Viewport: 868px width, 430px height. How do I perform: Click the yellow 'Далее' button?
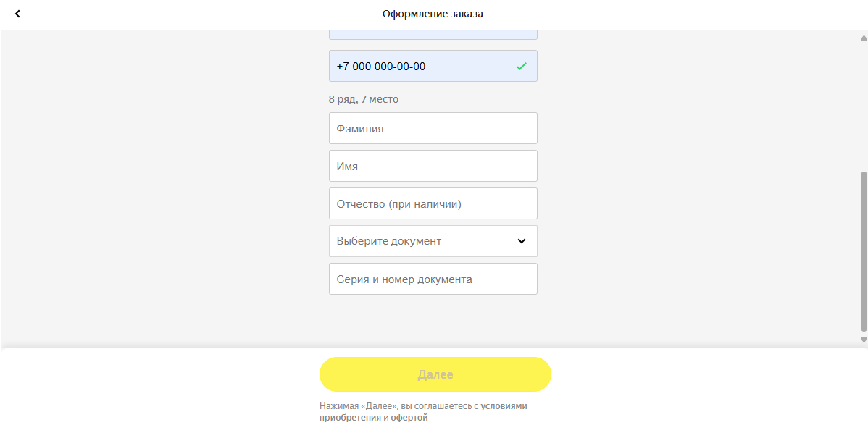(x=435, y=375)
